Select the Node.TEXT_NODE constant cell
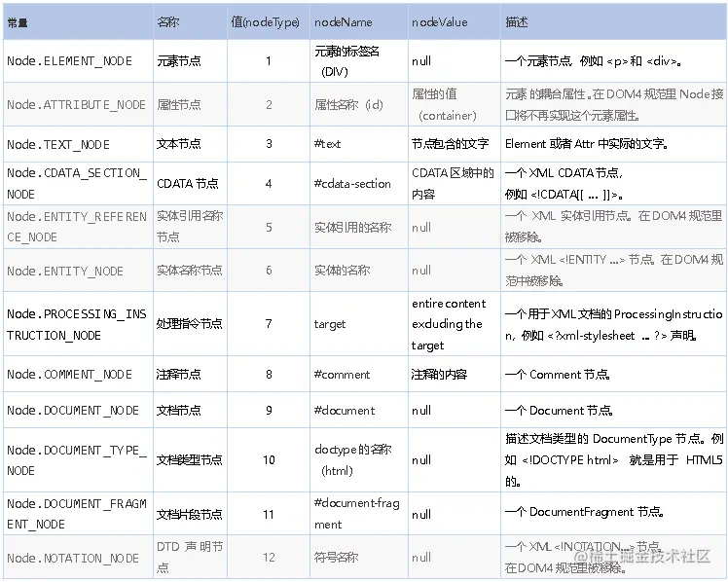Image resolution: width=728 pixels, height=582 pixels. [x=78, y=144]
